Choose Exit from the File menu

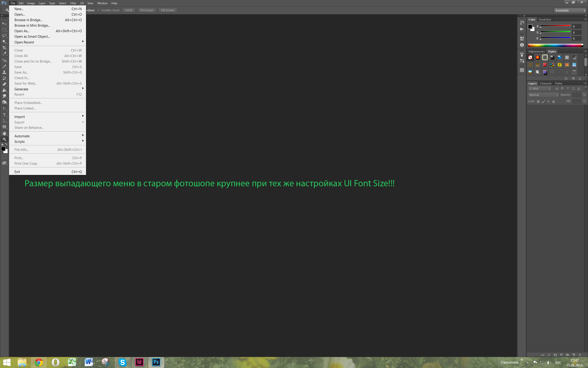pyautogui.click(x=48, y=172)
